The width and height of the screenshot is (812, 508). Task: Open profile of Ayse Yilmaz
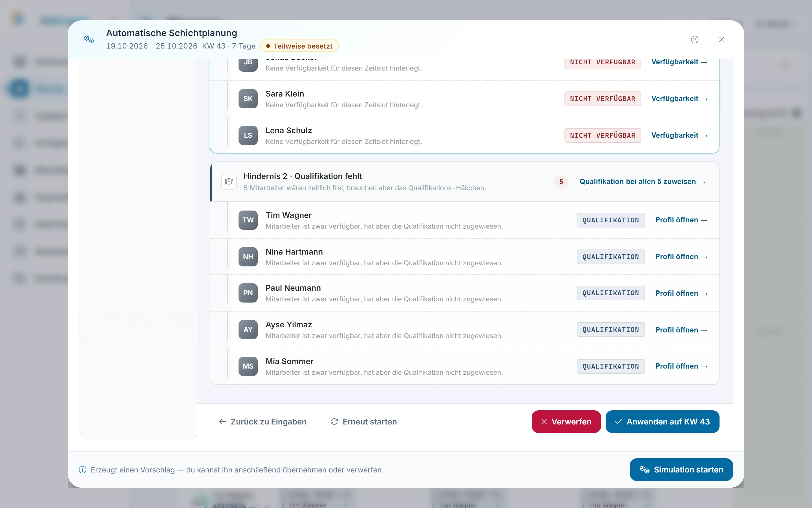coord(681,330)
